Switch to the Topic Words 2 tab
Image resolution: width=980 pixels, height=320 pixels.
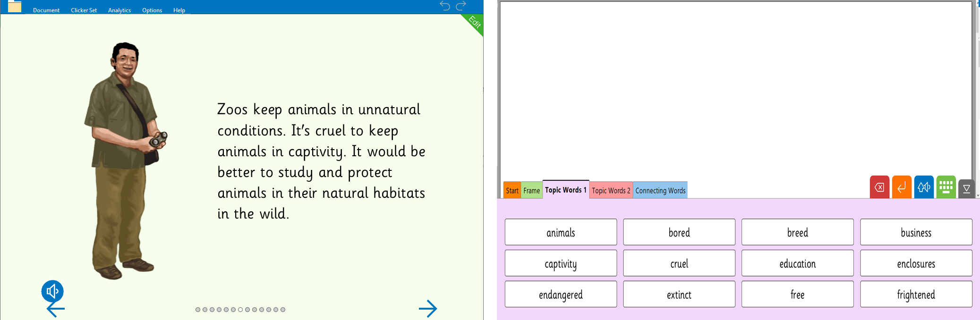(611, 190)
